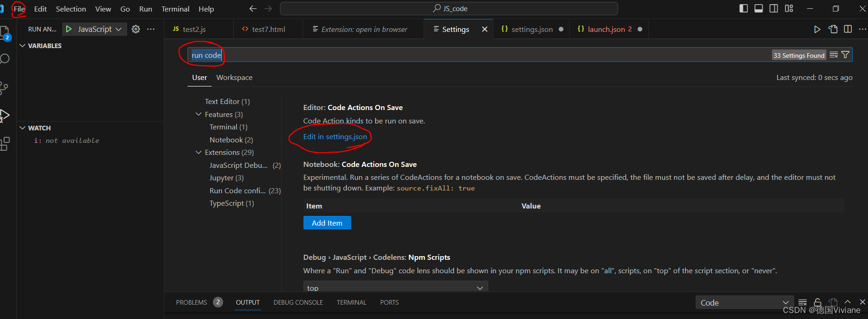Open the Extensions view icon

[4, 144]
